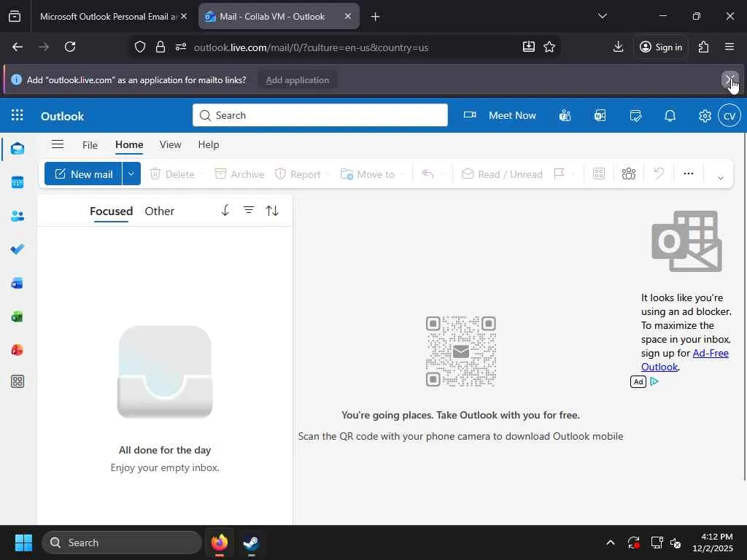Open the More apps sidebar icon
The width and height of the screenshot is (747, 560).
[x=18, y=381]
